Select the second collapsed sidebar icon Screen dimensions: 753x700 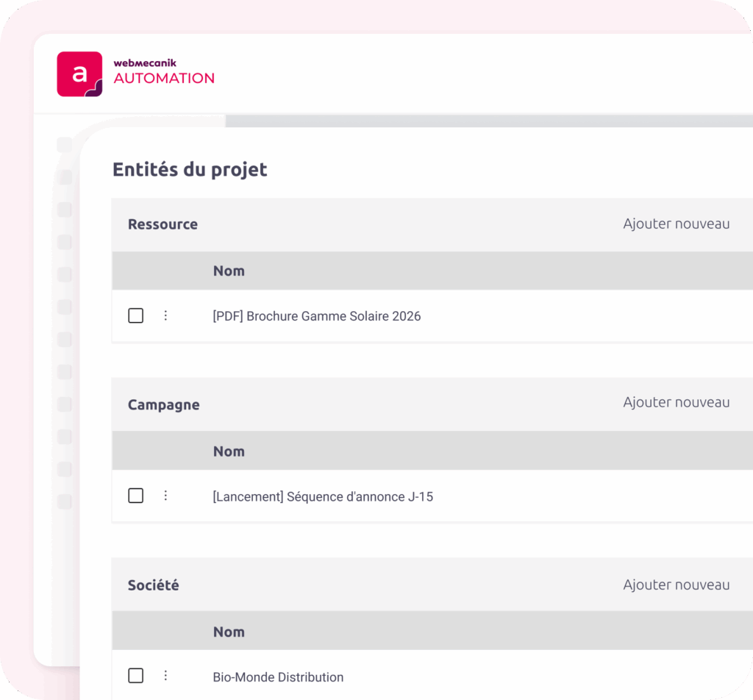point(65,177)
